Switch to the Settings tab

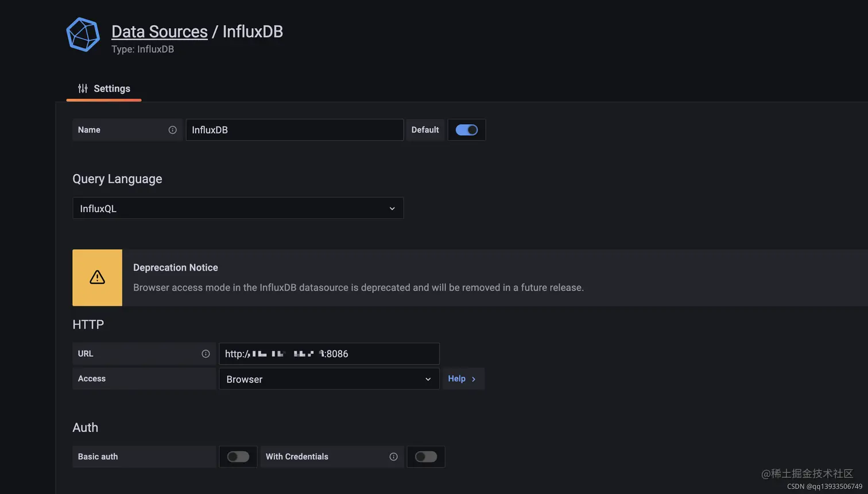(x=104, y=88)
